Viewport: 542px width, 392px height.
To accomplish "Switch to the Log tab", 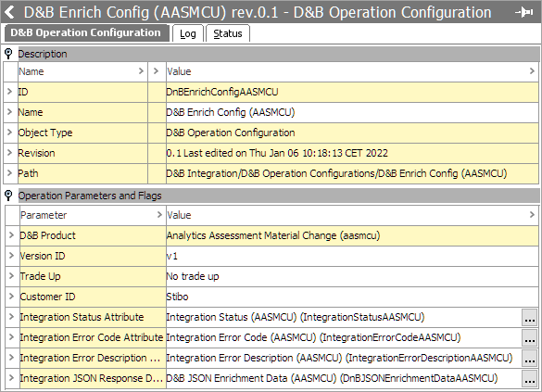I will (x=188, y=33).
